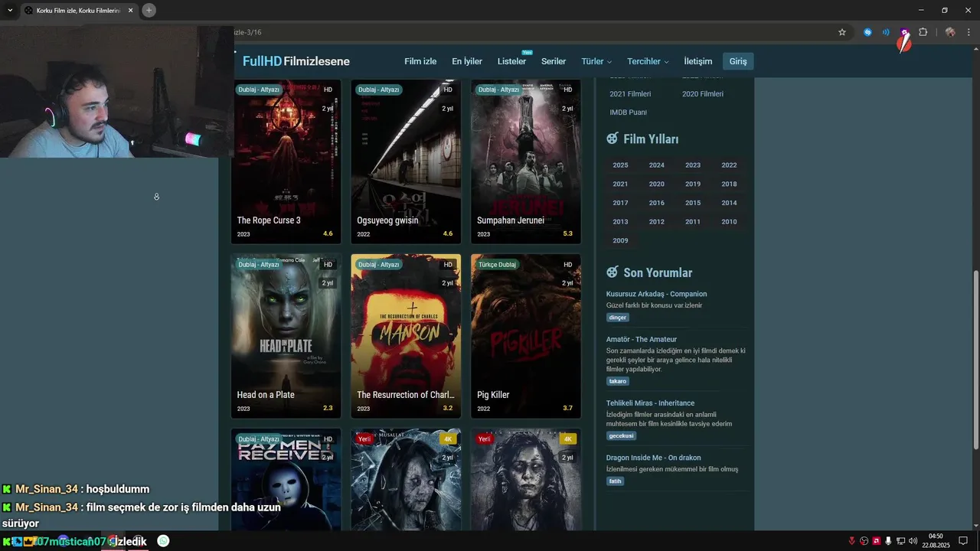Screen dimensions: 980x551
Task: Click the FullHD Filmizlesene logo
Action: [296, 61]
